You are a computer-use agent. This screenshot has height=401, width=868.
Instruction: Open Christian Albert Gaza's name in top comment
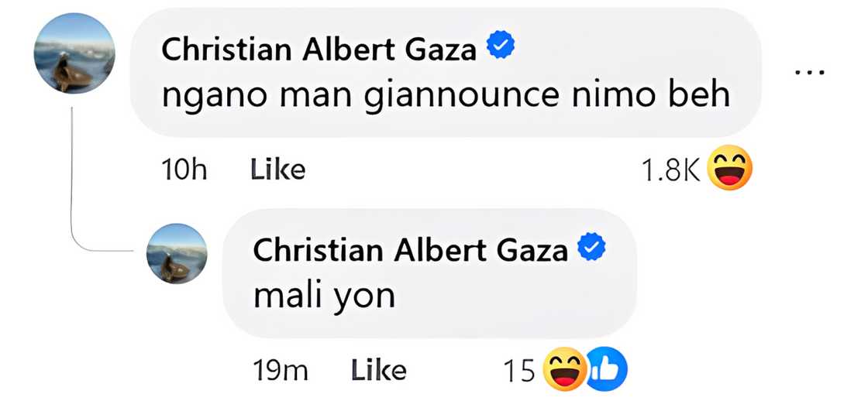point(319,50)
